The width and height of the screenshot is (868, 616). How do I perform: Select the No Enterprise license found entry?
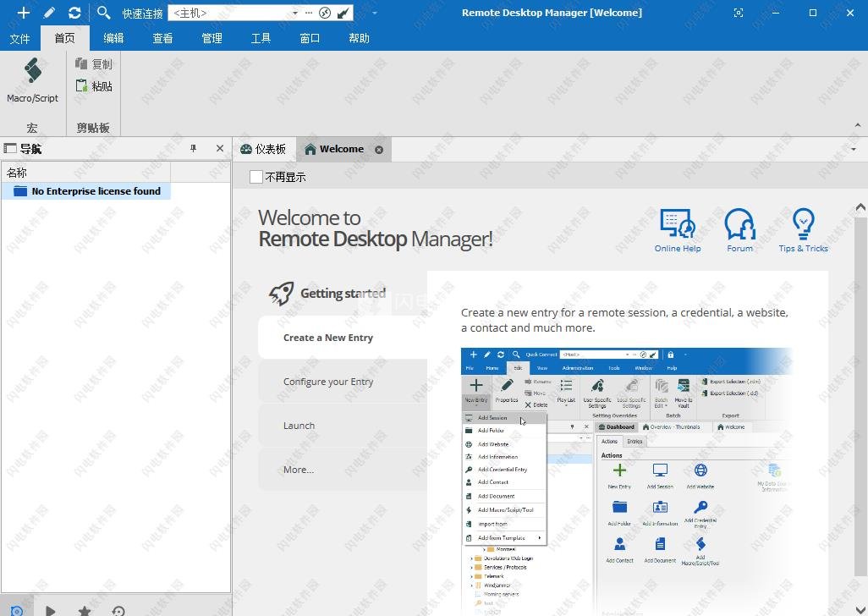click(x=87, y=191)
